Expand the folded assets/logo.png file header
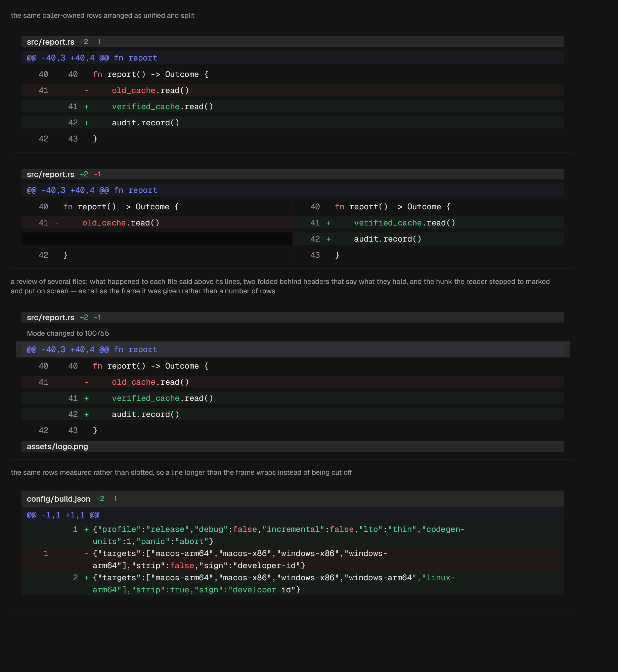The width and height of the screenshot is (618, 672). point(293,446)
